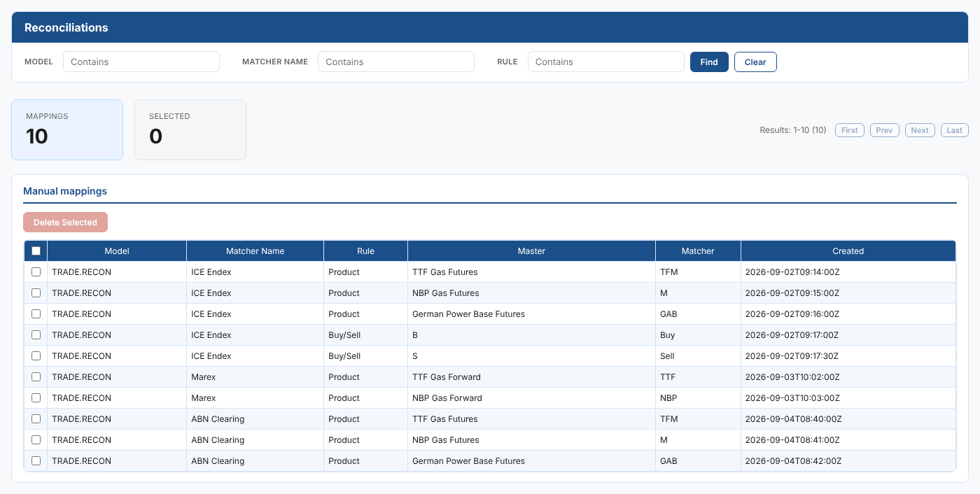Sort by the Rule column header

pos(365,251)
